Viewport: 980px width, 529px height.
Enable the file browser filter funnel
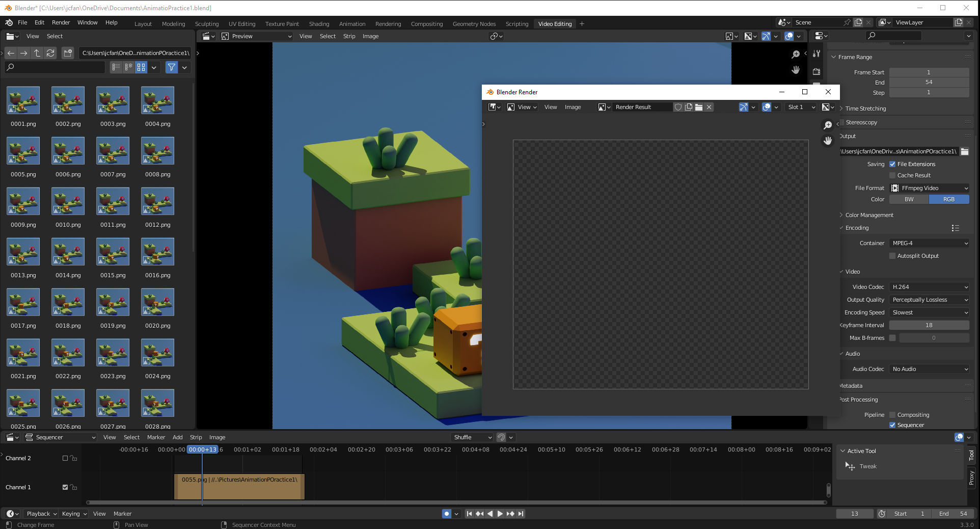172,67
